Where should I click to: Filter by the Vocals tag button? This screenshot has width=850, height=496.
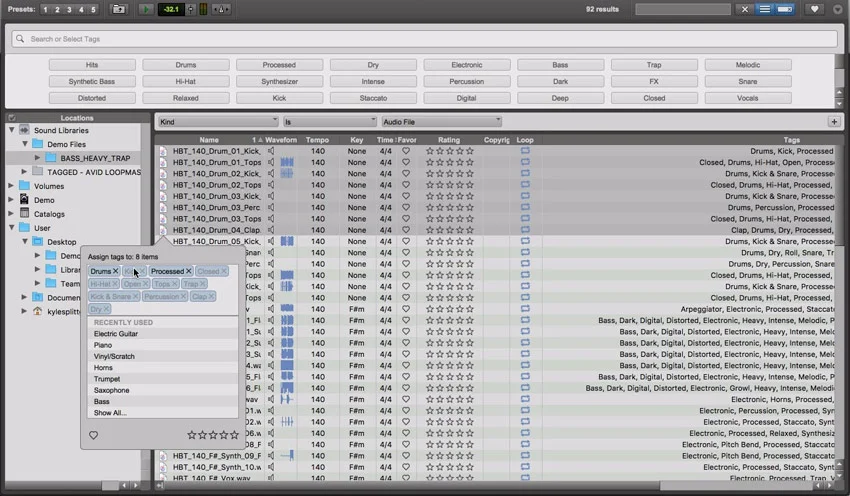[x=748, y=99]
